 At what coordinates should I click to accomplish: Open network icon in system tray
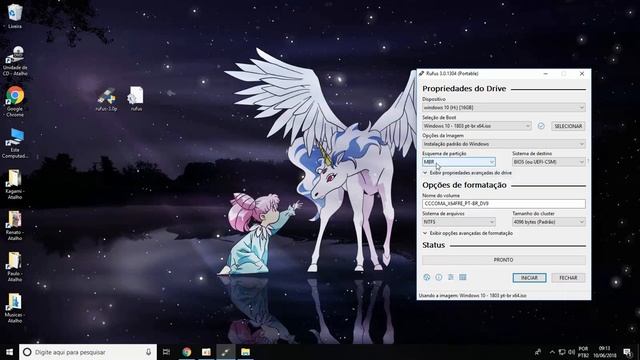[x=562, y=352]
